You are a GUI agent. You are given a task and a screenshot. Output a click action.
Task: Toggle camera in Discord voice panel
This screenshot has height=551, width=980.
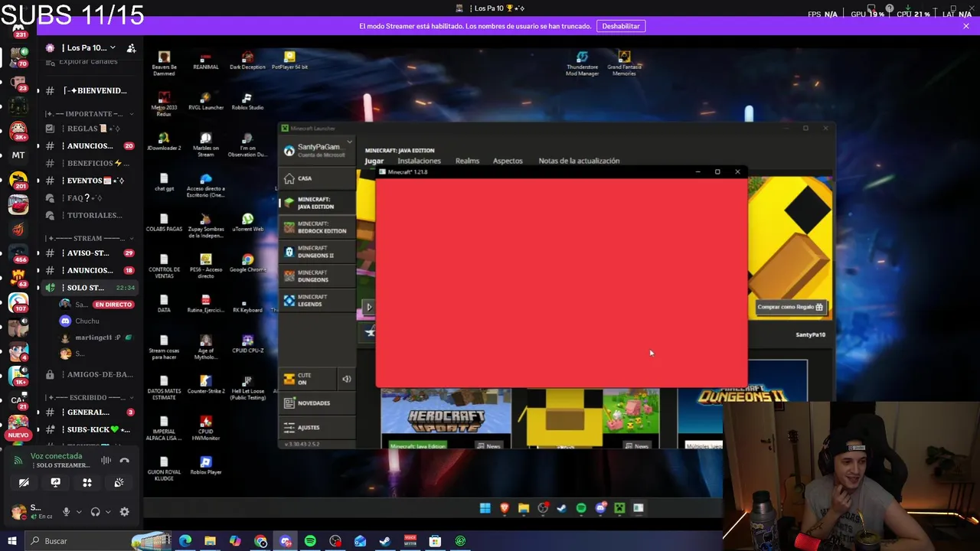point(24,483)
